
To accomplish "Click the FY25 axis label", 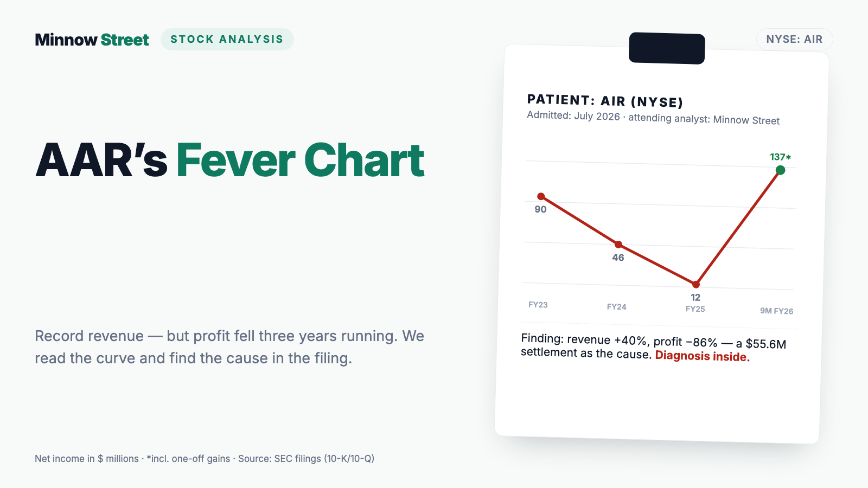I will tap(695, 309).
